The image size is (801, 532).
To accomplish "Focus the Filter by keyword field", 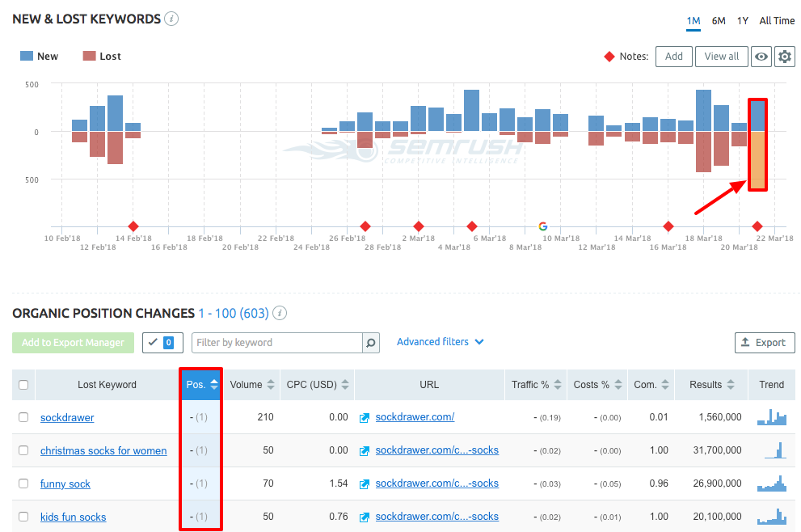I will tap(277, 342).
